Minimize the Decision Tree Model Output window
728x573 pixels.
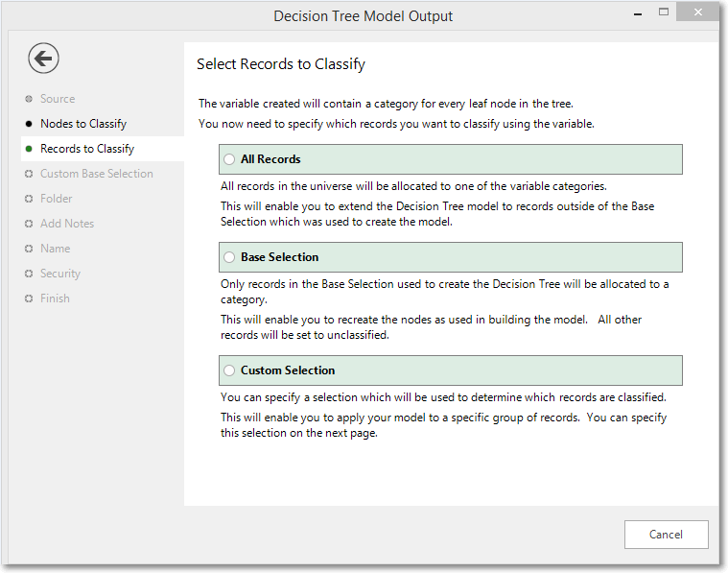638,13
